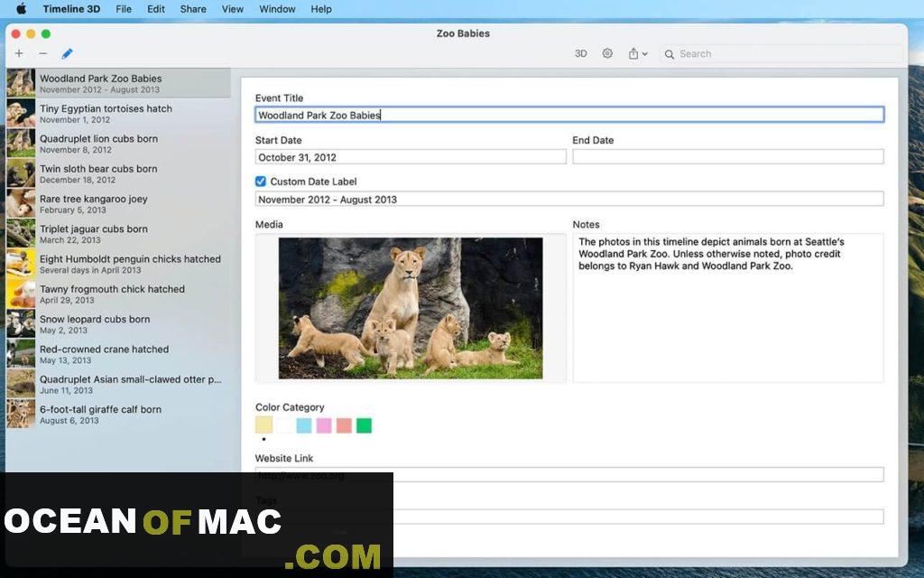Select 6-foot-tall giraffe calf born event
The image size is (924, 578).
pos(118,414)
